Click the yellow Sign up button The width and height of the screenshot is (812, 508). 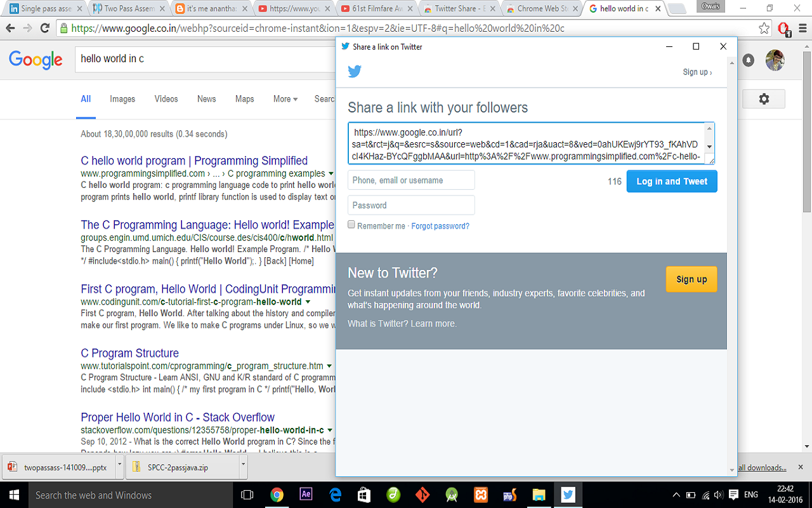point(691,279)
